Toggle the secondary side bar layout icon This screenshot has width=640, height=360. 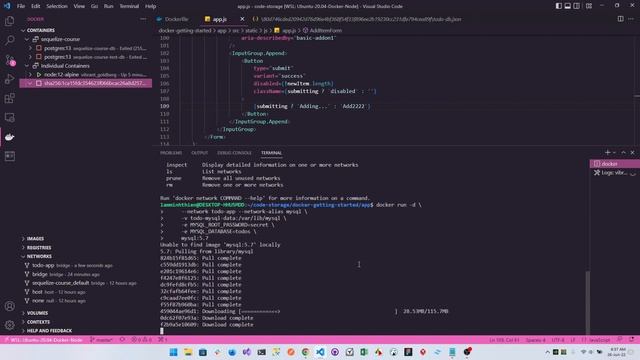tap(577, 6)
